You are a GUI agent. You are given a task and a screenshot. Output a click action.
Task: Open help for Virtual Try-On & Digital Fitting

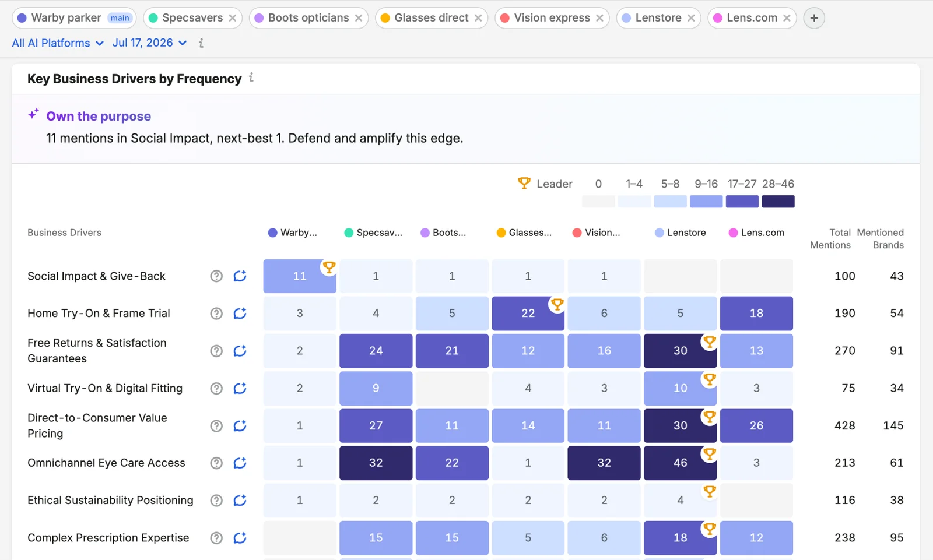click(x=216, y=388)
